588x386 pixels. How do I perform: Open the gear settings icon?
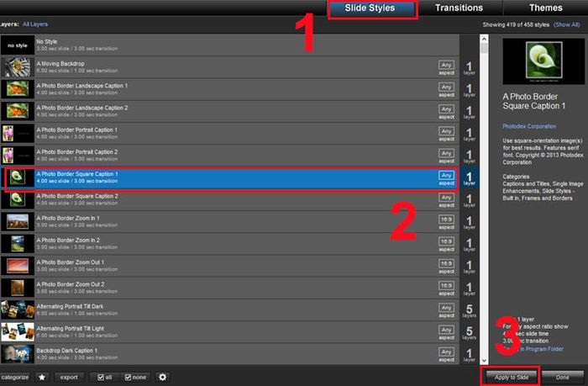point(162,377)
